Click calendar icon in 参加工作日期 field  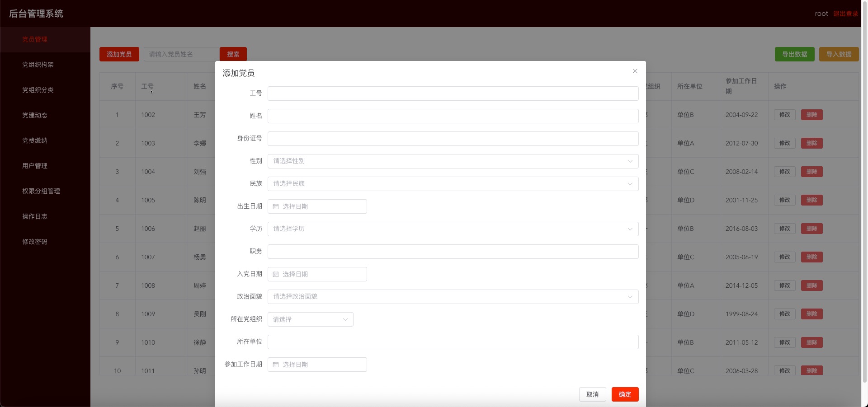point(276,365)
